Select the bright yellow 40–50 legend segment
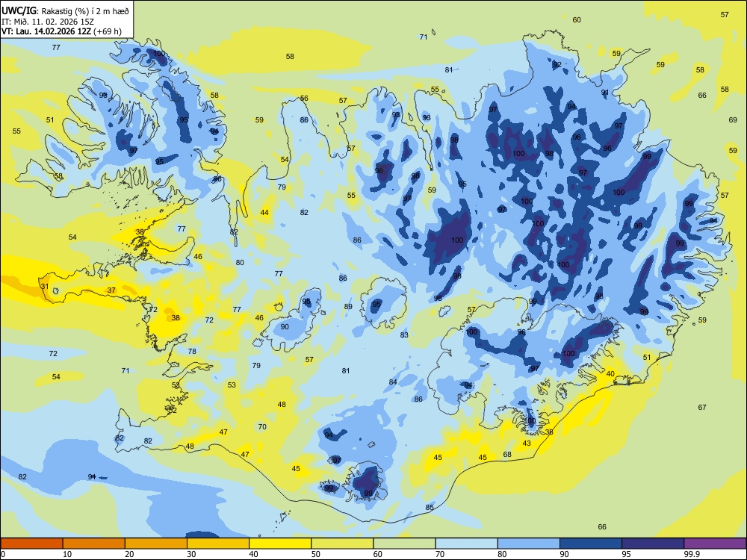This screenshot has height=560, width=747. [x=280, y=544]
